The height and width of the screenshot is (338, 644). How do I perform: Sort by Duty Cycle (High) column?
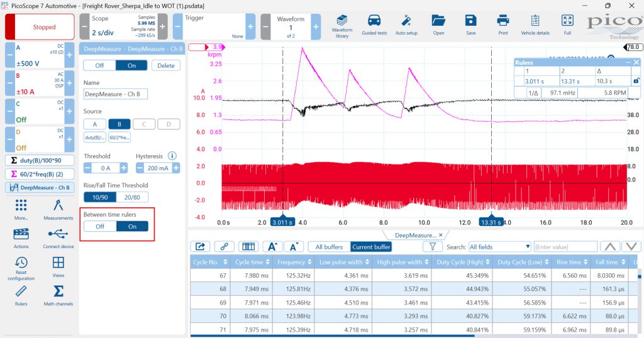[x=462, y=262]
